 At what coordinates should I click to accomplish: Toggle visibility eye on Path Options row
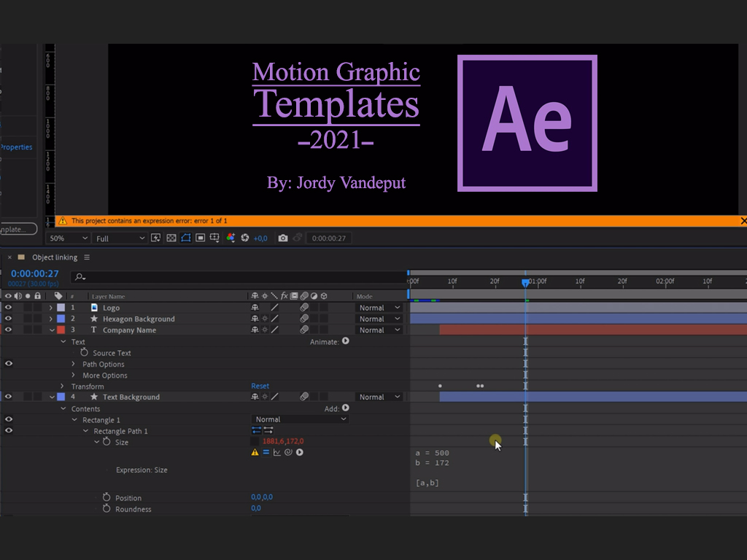tap(9, 363)
